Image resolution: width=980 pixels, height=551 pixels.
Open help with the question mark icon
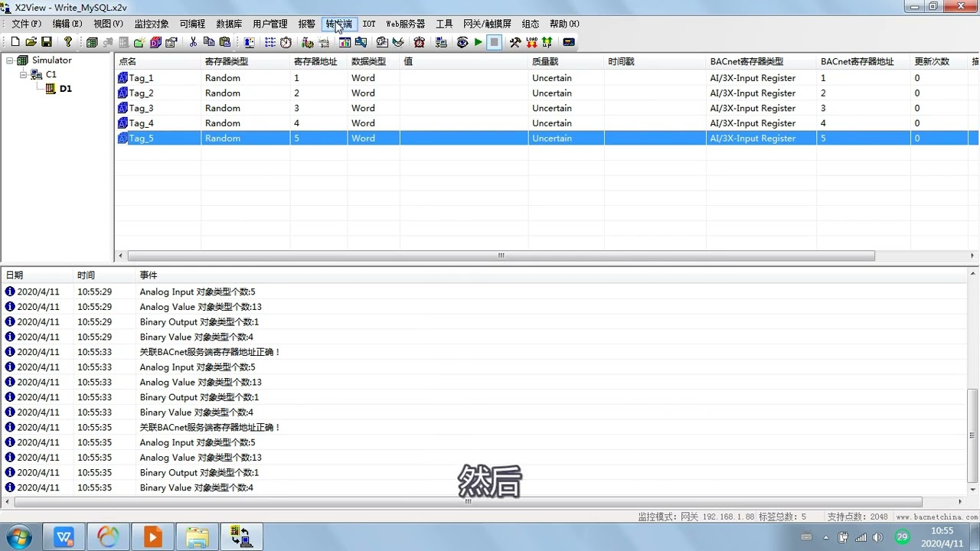coord(68,42)
